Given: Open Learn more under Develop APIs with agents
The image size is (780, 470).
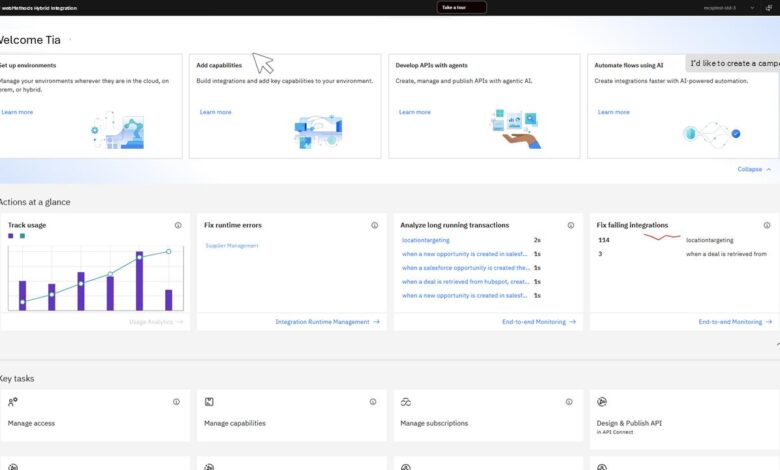Looking at the screenshot, I should coord(414,112).
